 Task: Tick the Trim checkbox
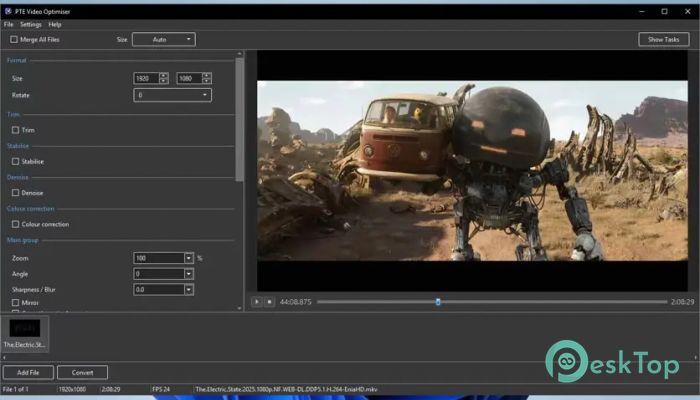click(16, 130)
